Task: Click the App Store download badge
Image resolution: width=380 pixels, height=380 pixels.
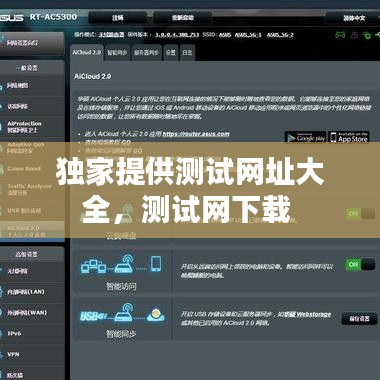Action: [349, 137]
